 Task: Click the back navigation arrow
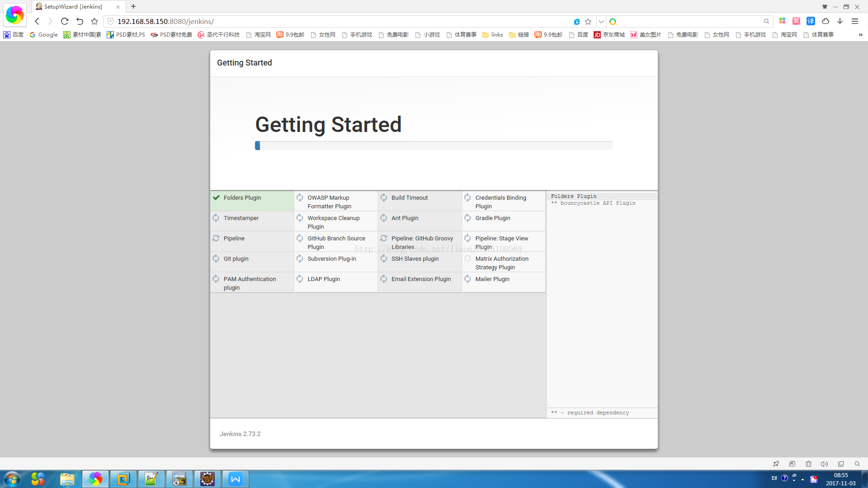(37, 21)
